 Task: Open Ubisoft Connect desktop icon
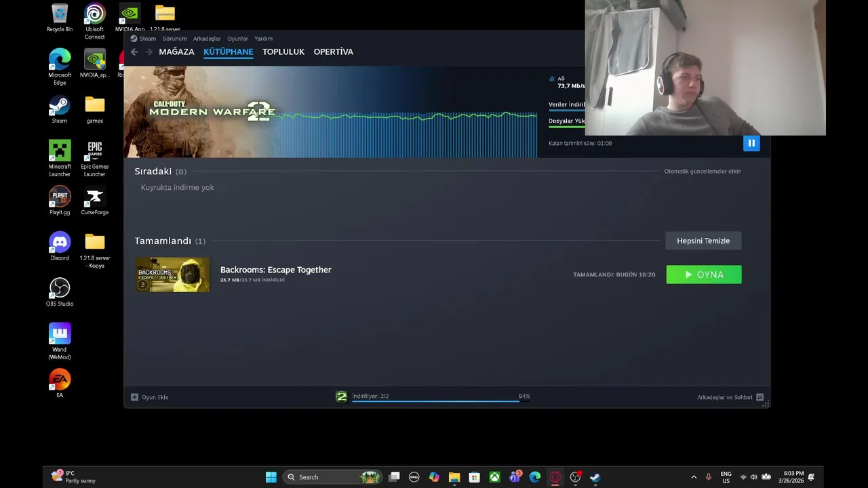click(x=95, y=22)
